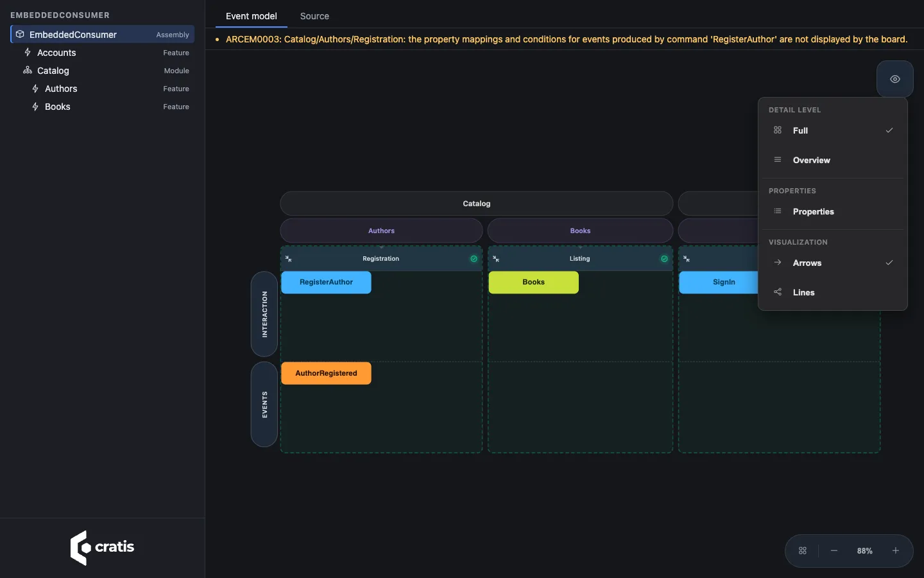Click the INTERACTION lane label

pos(264,314)
